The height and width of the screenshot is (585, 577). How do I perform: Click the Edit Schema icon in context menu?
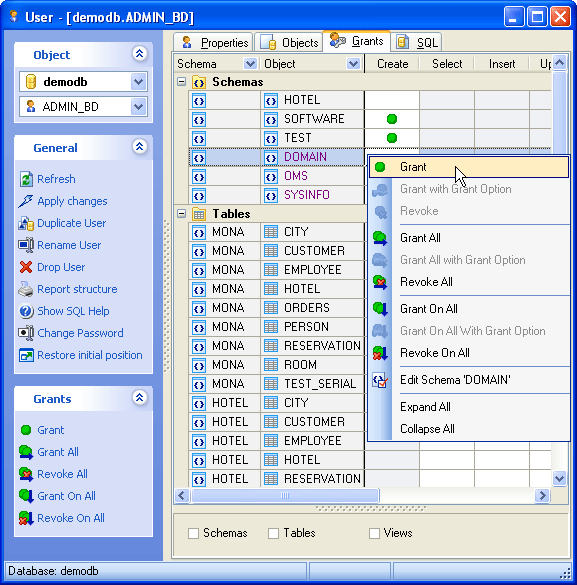tap(380, 380)
